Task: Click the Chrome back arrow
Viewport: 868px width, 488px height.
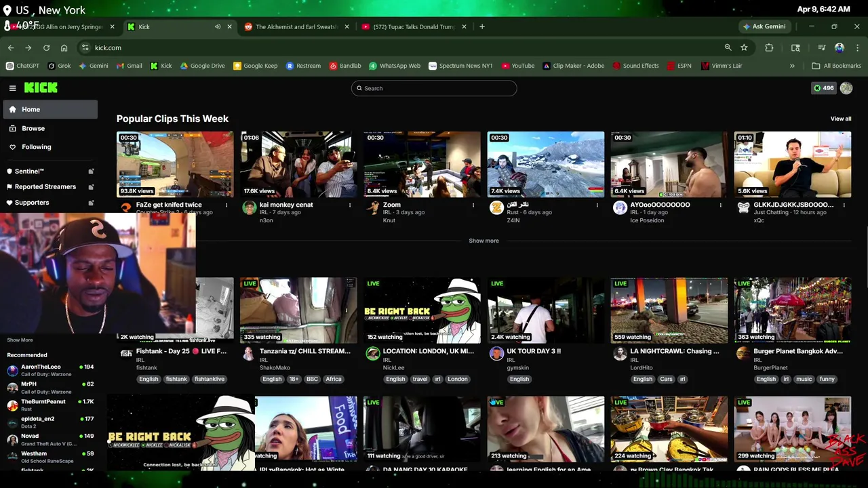Action: click(11, 47)
